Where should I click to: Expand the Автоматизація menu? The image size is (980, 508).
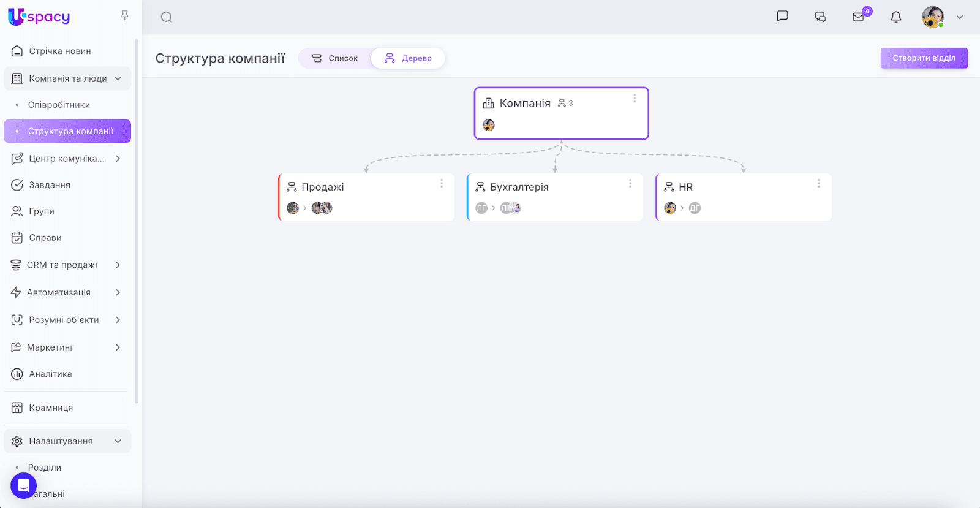pyautogui.click(x=118, y=292)
